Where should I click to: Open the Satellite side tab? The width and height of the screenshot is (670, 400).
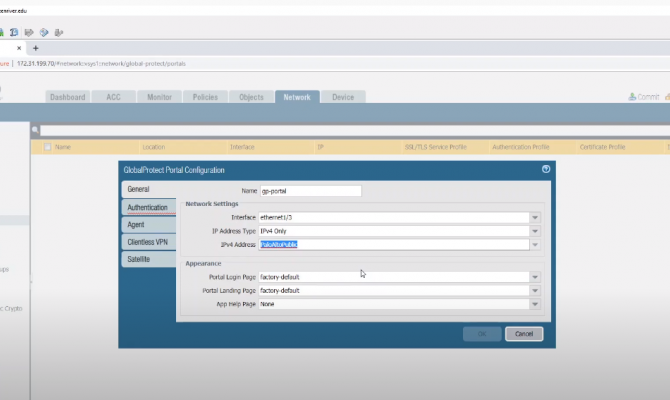click(x=149, y=259)
